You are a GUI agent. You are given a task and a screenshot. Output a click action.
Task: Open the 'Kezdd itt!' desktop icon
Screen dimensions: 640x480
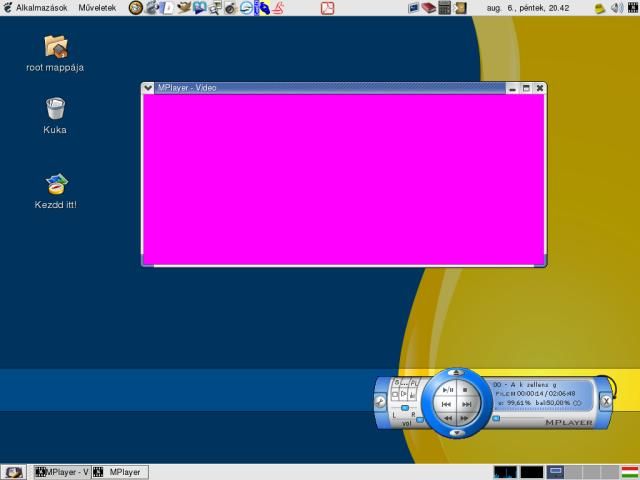[56, 191]
